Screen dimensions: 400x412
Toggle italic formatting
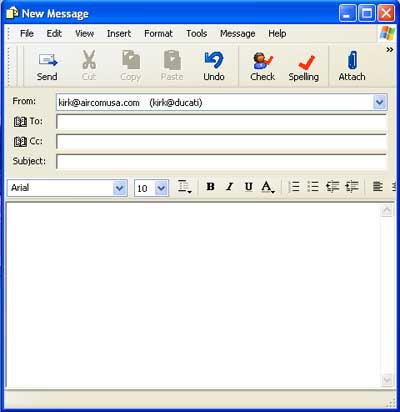(229, 187)
